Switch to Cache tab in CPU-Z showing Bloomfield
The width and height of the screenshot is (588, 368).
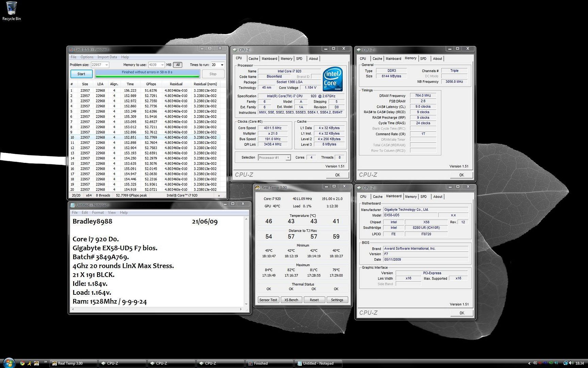click(253, 59)
